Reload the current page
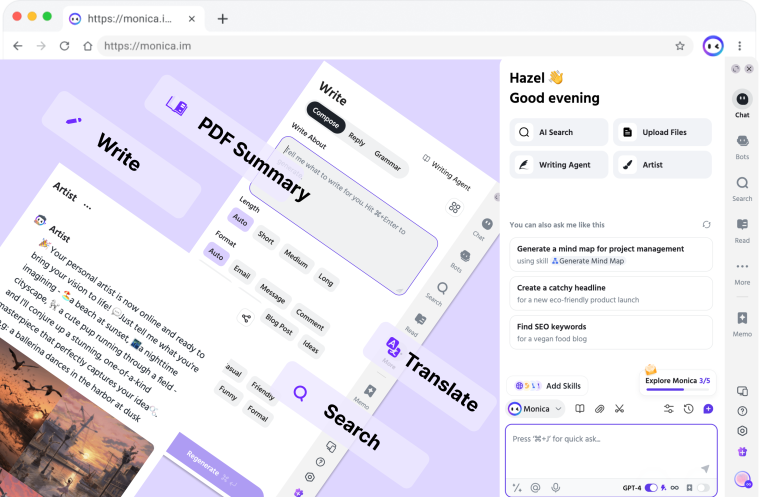Screen dimensions: 768x497 pos(64,46)
